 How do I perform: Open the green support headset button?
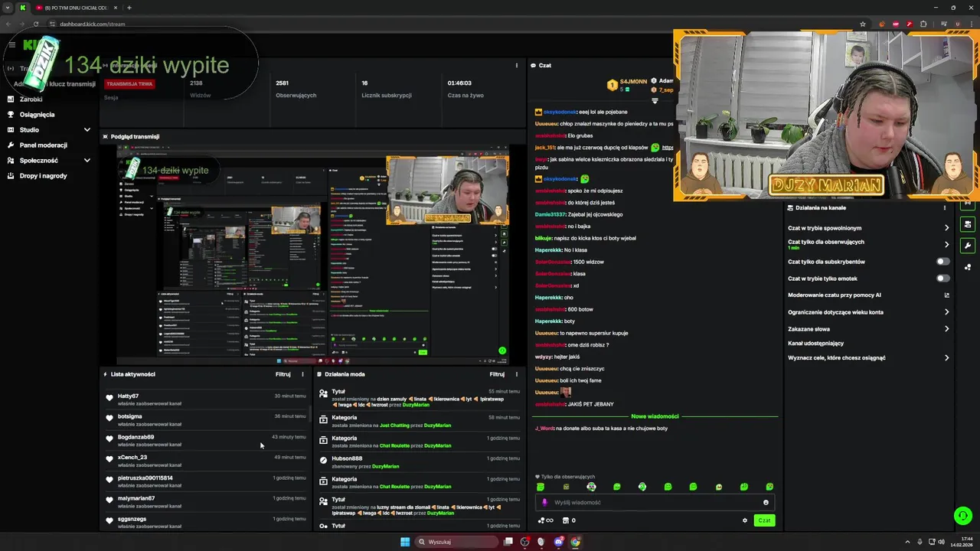coord(962,516)
